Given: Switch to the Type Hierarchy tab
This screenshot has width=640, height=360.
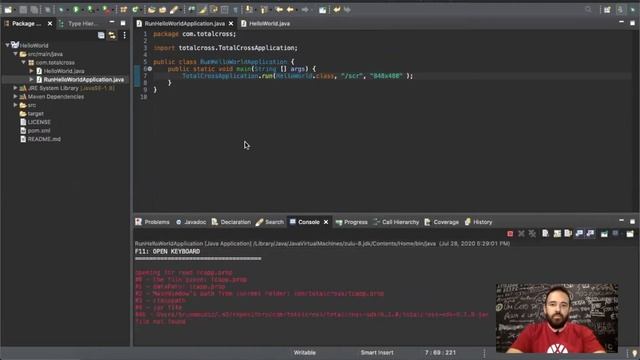Looking at the screenshot, I should click(x=79, y=24).
